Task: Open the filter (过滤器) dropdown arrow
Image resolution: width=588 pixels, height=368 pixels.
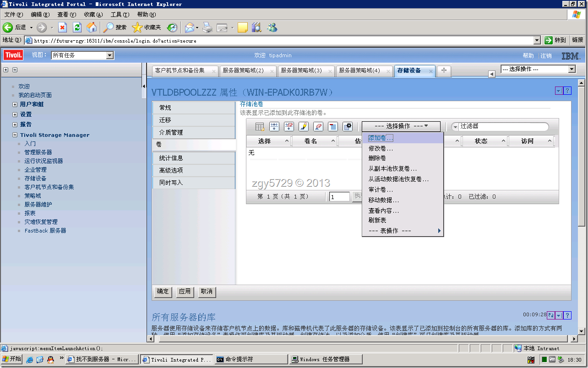Action: pos(455,127)
